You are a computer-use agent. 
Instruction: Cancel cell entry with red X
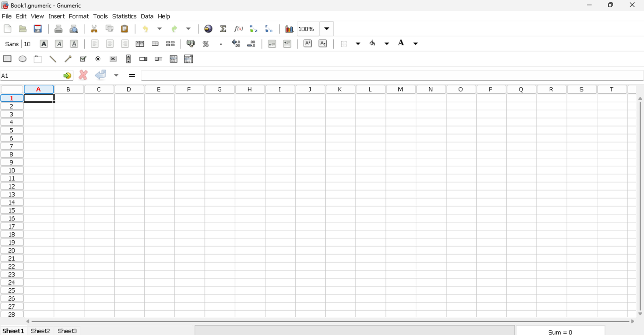[83, 75]
